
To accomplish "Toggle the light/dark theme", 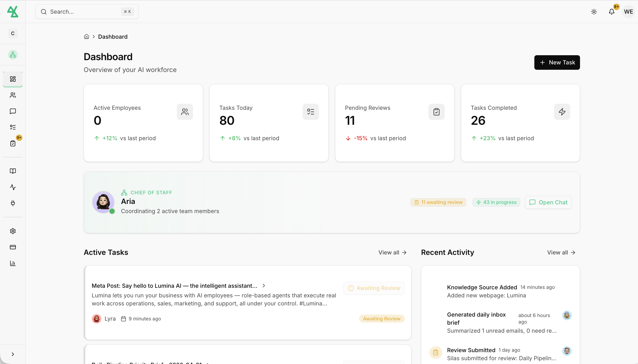I will pyautogui.click(x=594, y=11).
